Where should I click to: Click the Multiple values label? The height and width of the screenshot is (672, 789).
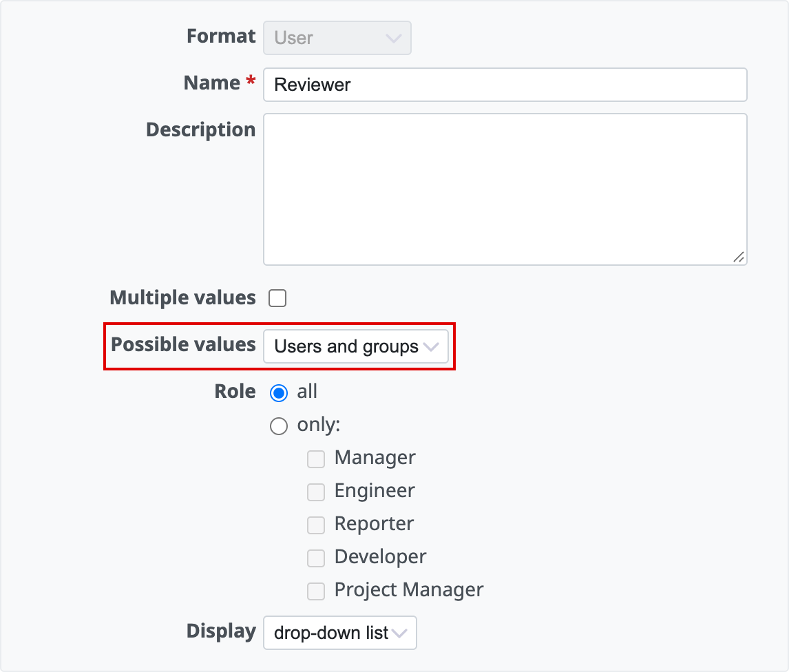coord(182,298)
